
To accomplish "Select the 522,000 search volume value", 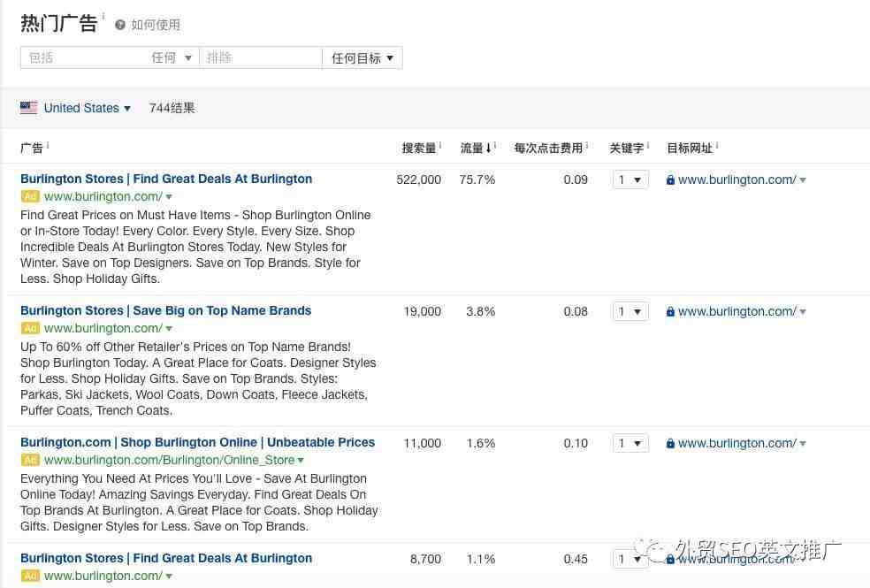I will coord(419,179).
